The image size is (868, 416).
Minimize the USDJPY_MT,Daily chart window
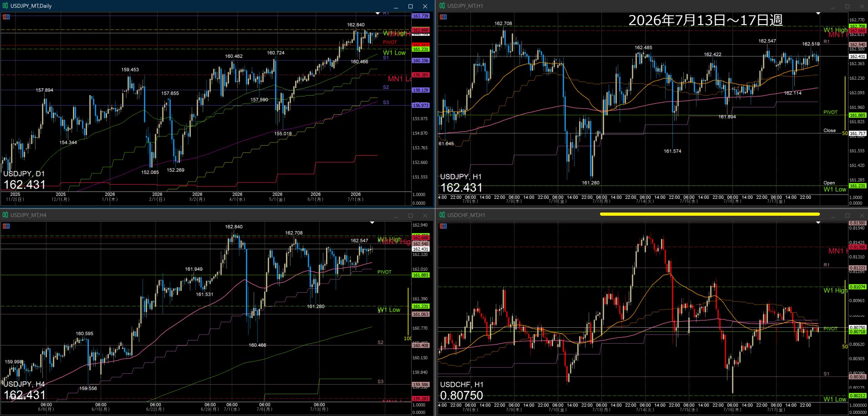coord(396,6)
